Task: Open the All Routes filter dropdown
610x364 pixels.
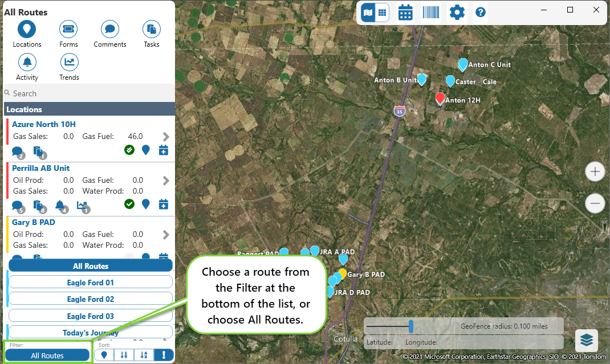Action: 47,355
